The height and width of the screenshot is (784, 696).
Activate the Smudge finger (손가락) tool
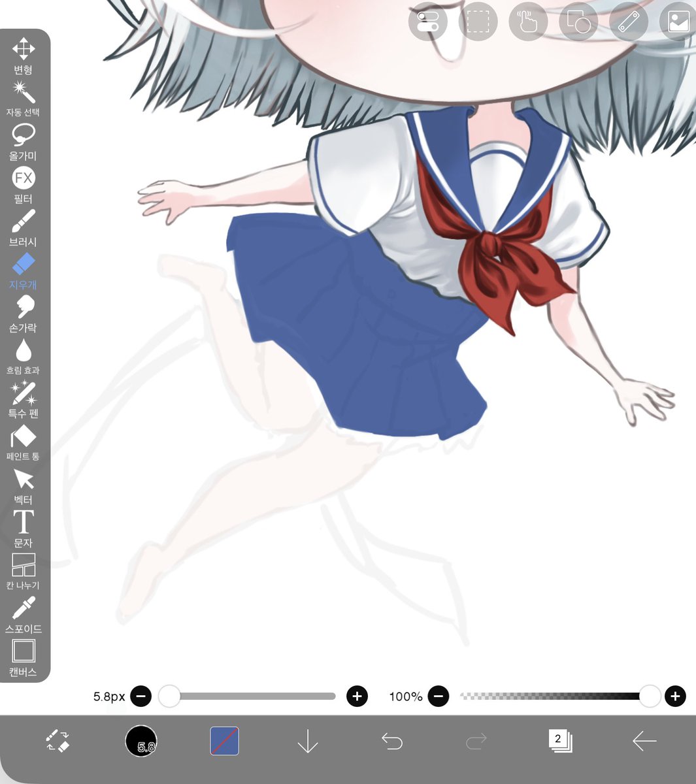(x=24, y=314)
